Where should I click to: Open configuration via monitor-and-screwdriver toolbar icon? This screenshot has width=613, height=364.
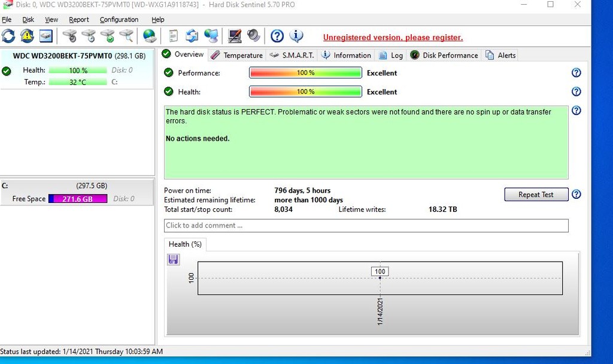point(235,36)
